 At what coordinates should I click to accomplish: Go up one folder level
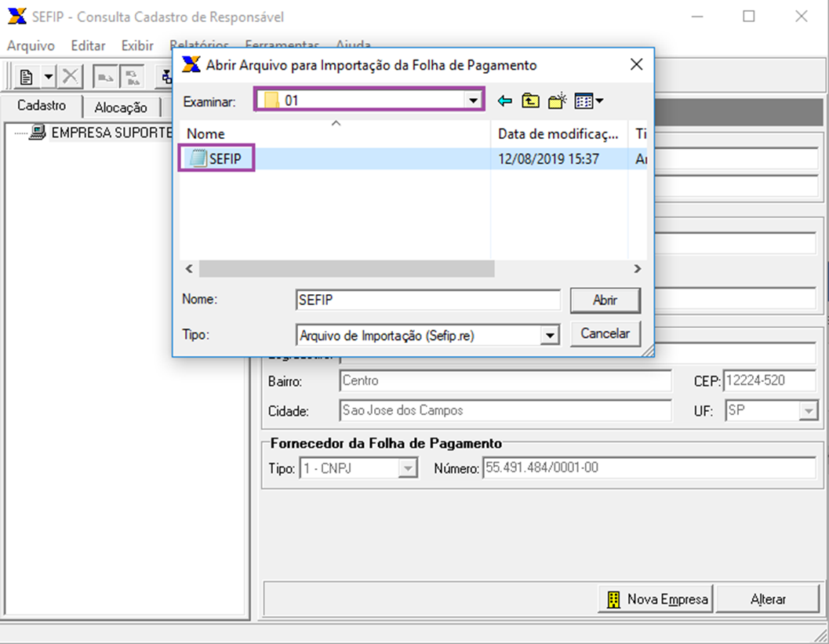(x=530, y=100)
